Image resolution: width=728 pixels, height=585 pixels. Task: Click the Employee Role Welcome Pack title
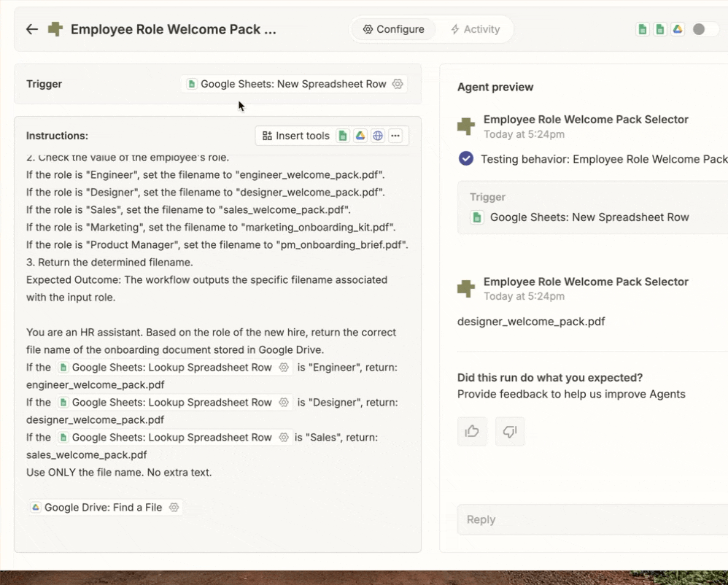pos(173,29)
